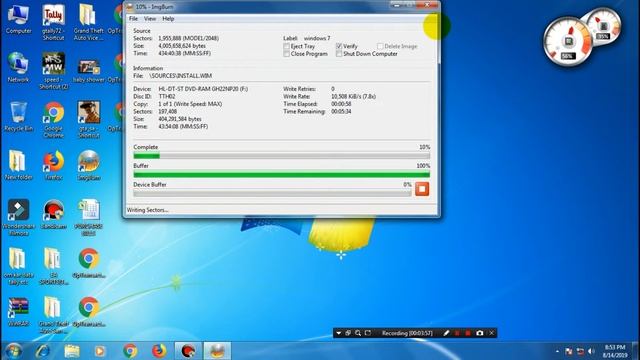Switch to Firefox on the taskbar

click(x=159, y=351)
